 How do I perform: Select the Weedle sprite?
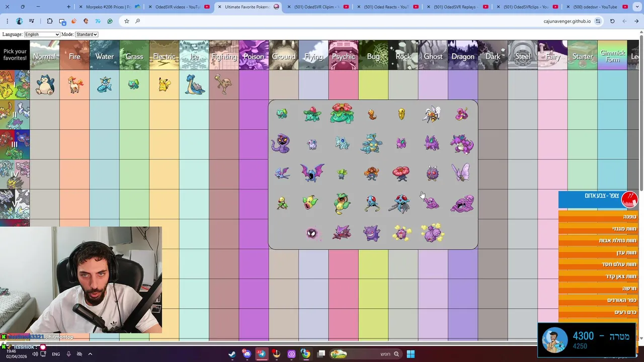click(372, 115)
